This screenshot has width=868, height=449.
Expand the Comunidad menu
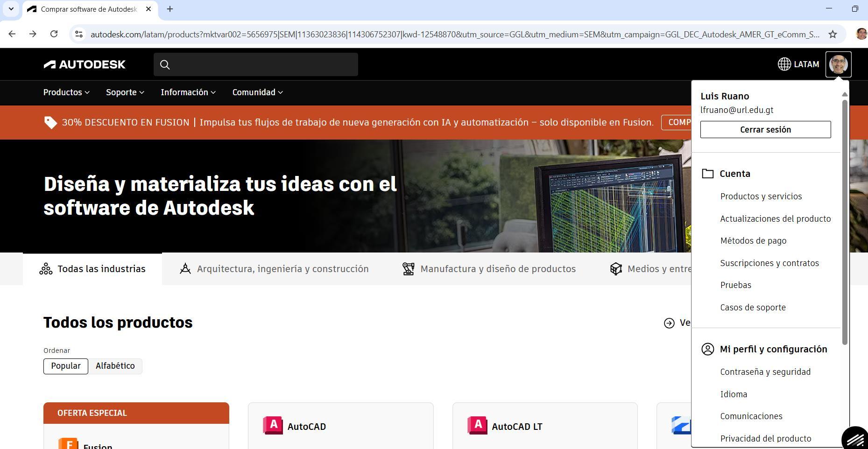point(258,92)
